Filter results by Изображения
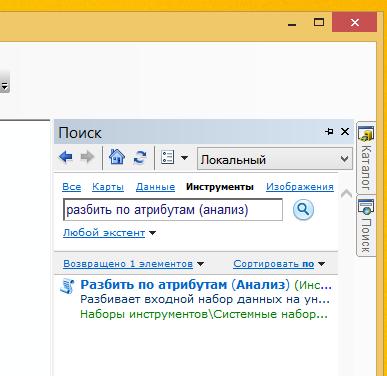Viewport: 387px width, 376px height. [300, 187]
